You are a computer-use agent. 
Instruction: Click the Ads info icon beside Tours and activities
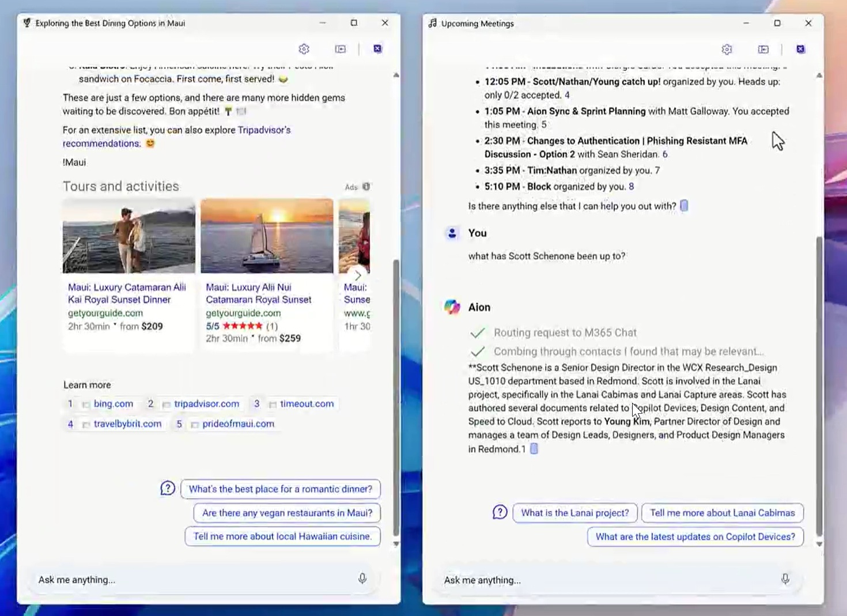tap(366, 187)
